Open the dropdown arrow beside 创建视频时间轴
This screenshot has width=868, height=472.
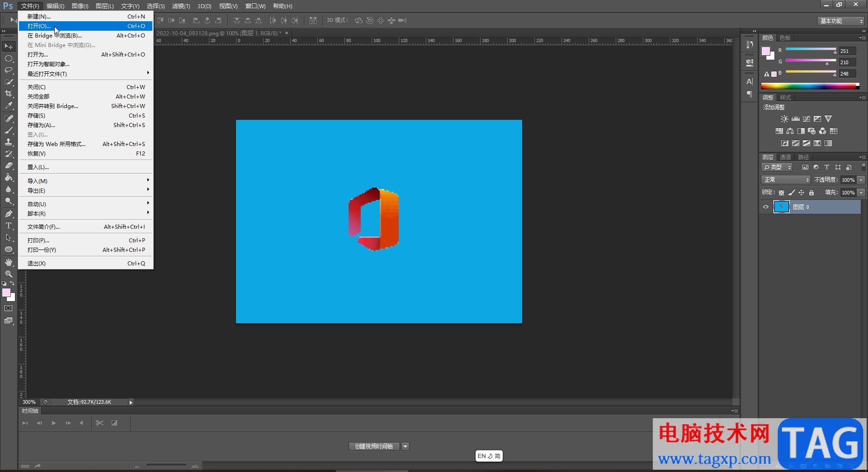coord(406,447)
